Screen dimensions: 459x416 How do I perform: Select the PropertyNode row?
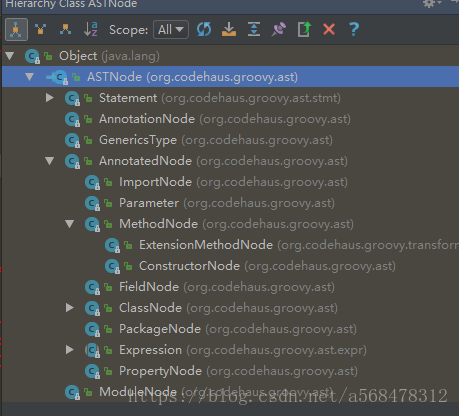pyautogui.click(x=230, y=371)
